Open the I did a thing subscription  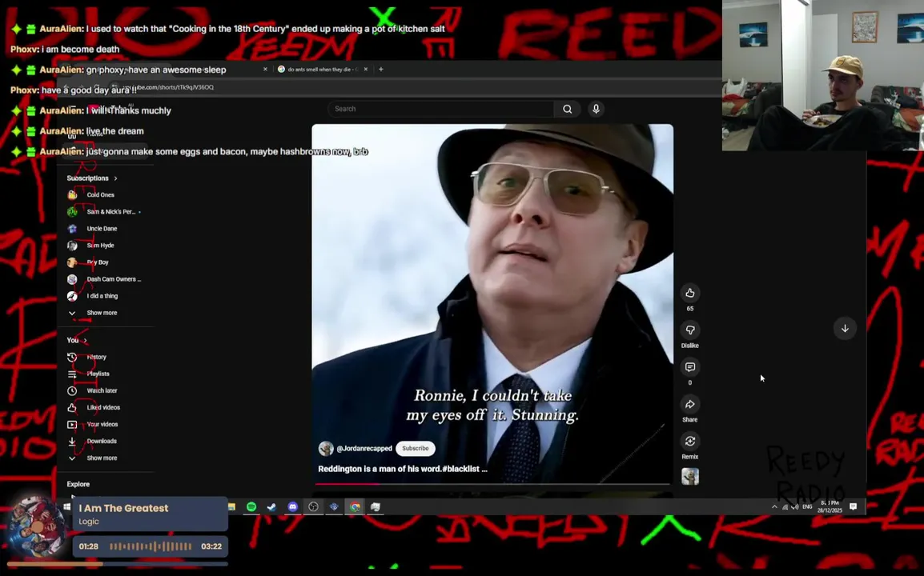pyautogui.click(x=102, y=296)
